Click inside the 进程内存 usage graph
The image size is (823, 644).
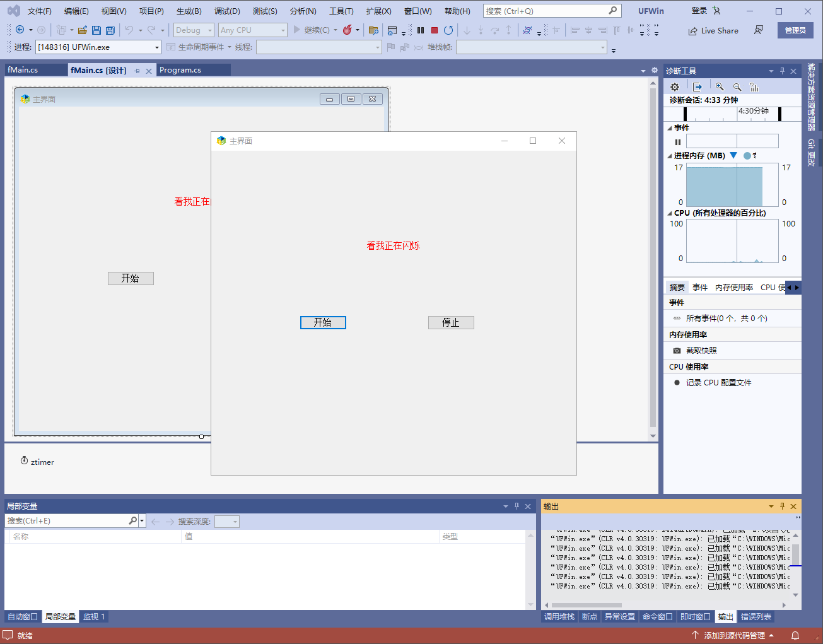coord(732,185)
